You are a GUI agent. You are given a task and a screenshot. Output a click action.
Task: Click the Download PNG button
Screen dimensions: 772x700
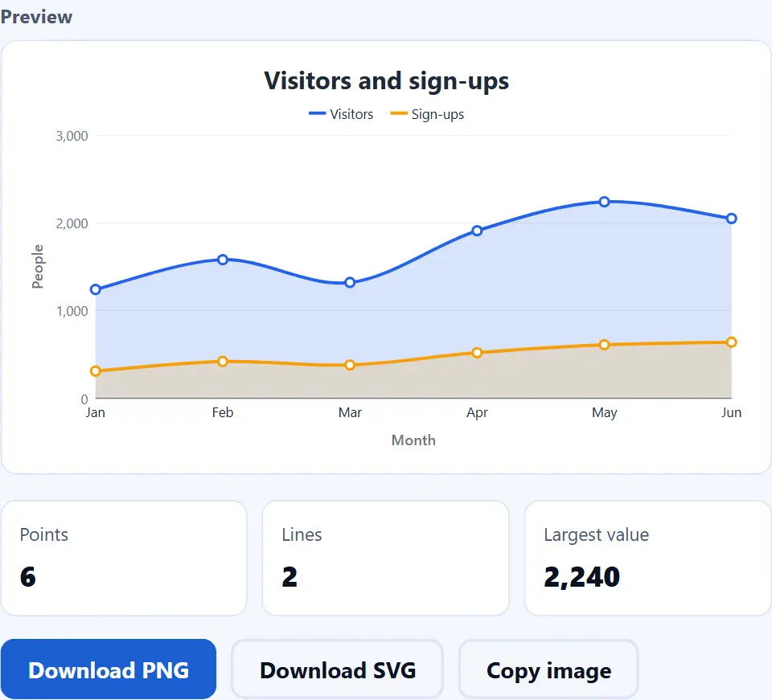(x=109, y=669)
